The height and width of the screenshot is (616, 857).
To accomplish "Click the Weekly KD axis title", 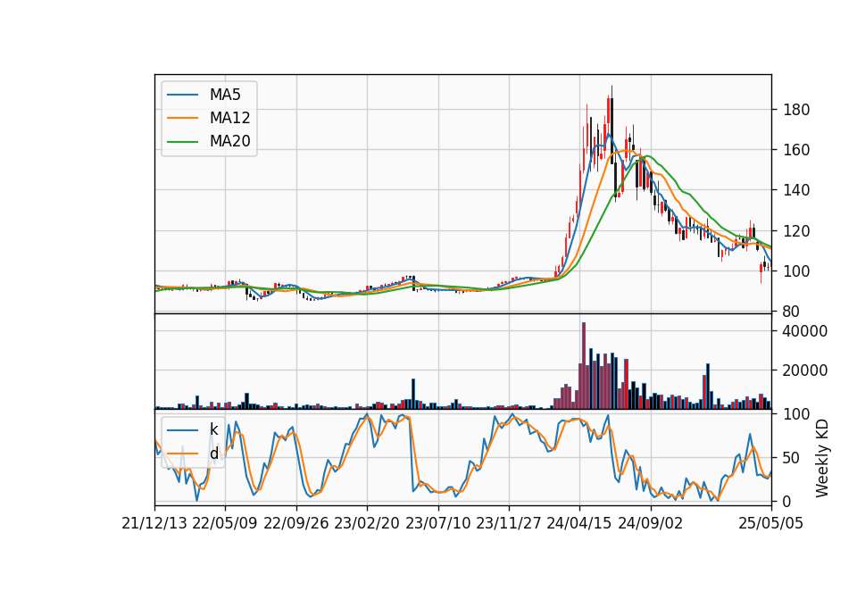I will pos(822,459).
